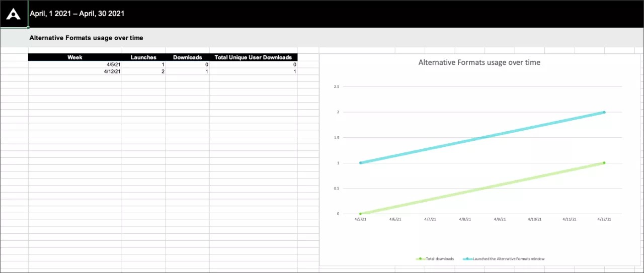Click the 4/8/21 label on the chart x-axis
The height and width of the screenshot is (273, 644).
464,219
